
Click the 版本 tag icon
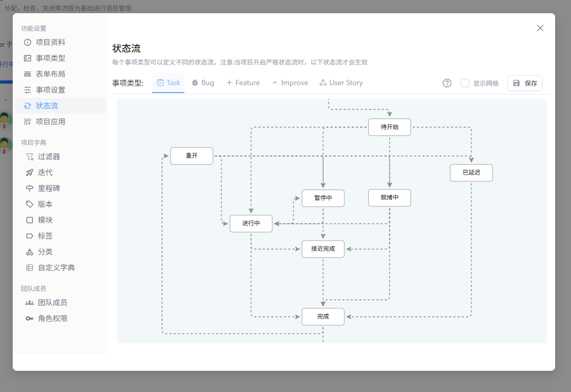(x=30, y=204)
